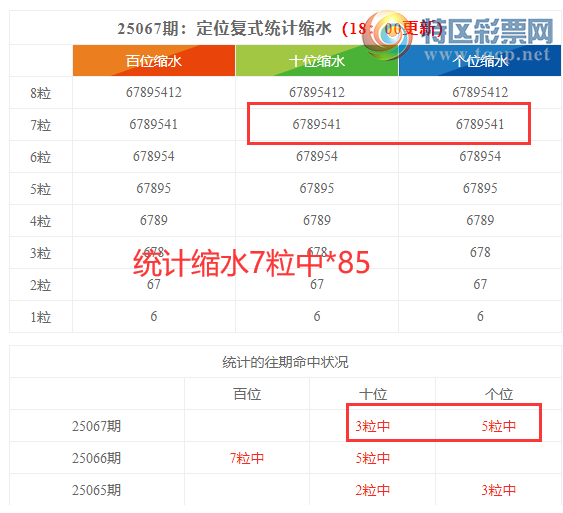Select the 个位缩水 blue header tab
The width and height of the screenshot is (563, 513).
click(x=480, y=61)
